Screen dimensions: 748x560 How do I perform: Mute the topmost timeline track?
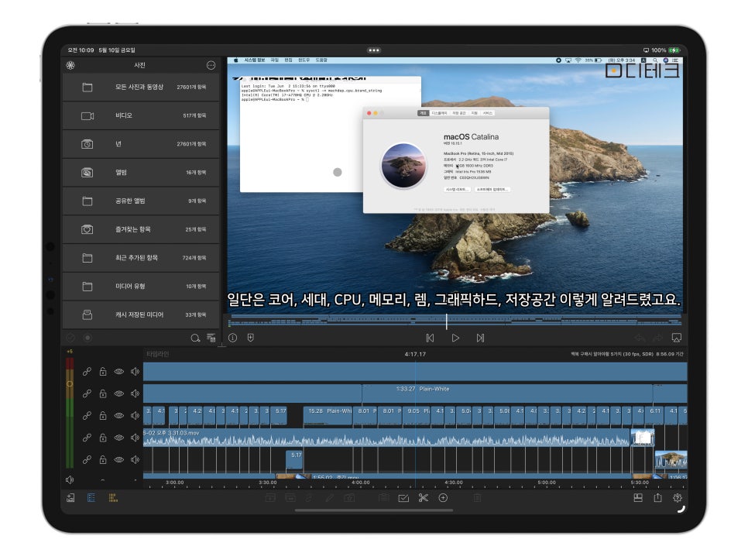click(x=135, y=372)
